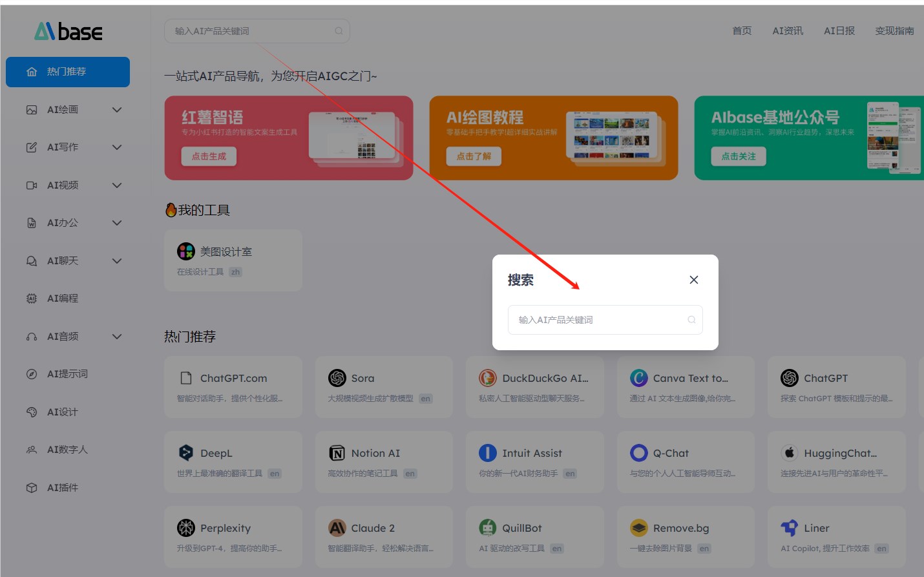The width and height of the screenshot is (924, 577).
Task: Click the Claude 2 logo icon
Action: (x=337, y=528)
